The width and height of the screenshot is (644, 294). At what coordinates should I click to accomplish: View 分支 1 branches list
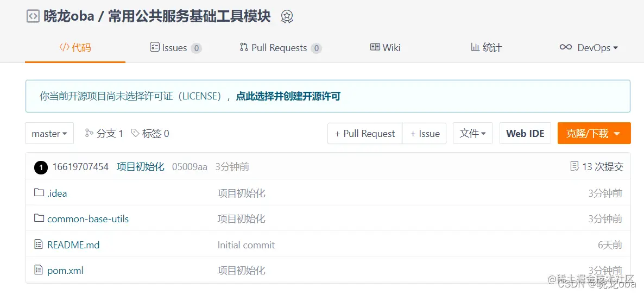pyautogui.click(x=104, y=133)
